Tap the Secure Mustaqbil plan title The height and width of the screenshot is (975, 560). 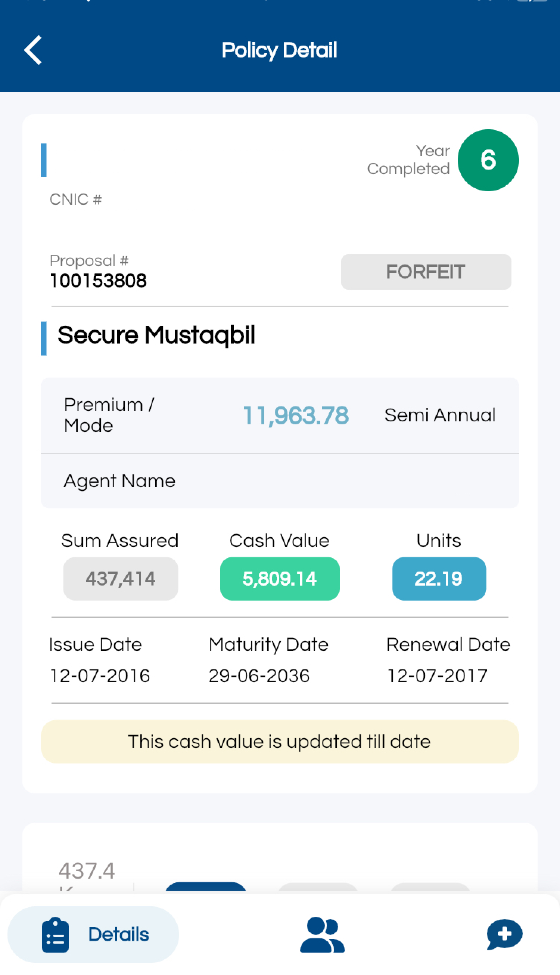click(x=156, y=335)
